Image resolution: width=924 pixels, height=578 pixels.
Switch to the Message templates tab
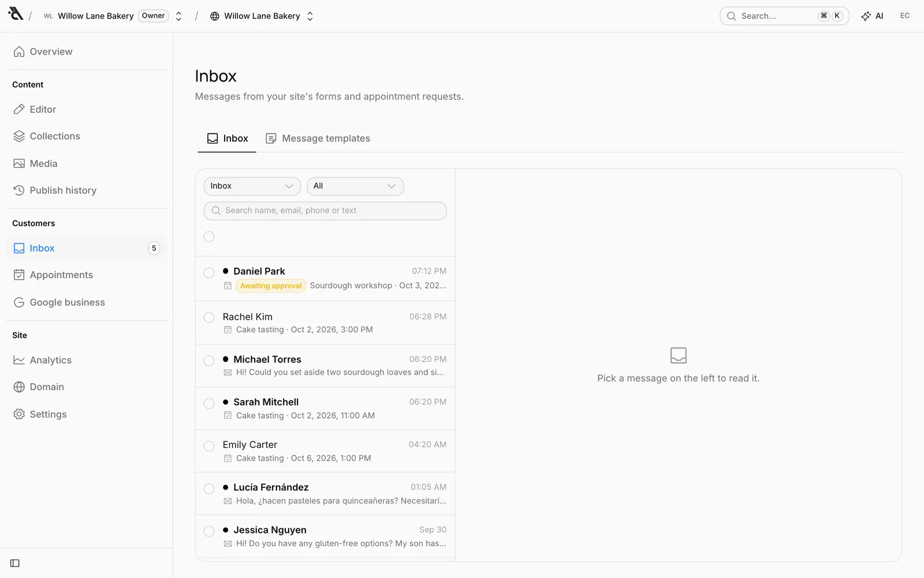click(318, 139)
